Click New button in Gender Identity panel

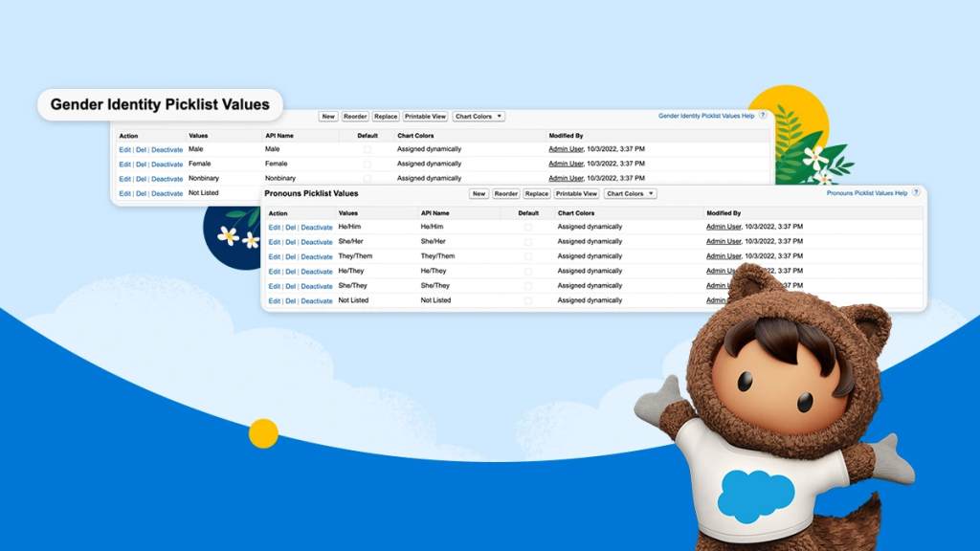click(328, 116)
